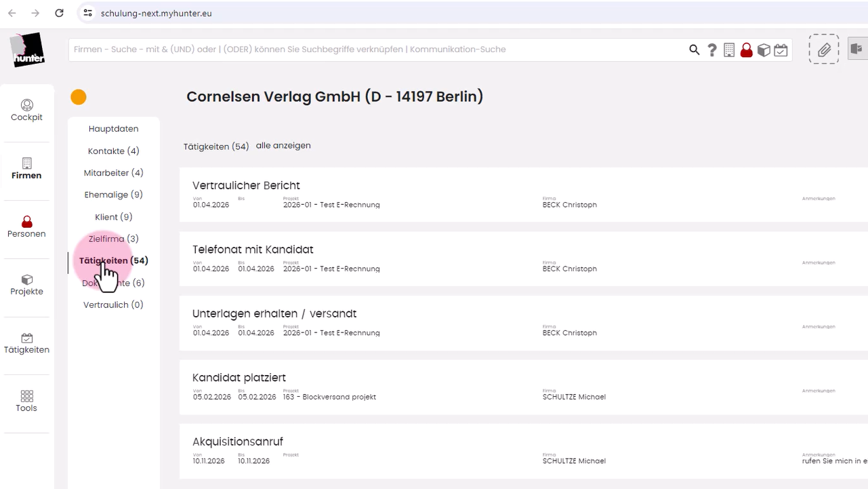The image size is (868, 489).
Task: Click the 'alle anzeigen' link
Action: [283, 146]
